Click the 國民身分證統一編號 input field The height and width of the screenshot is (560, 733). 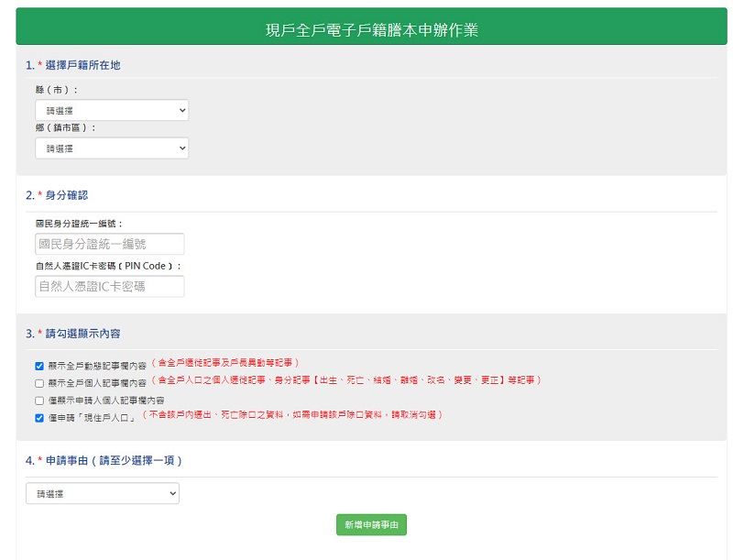click(x=110, y=244)
